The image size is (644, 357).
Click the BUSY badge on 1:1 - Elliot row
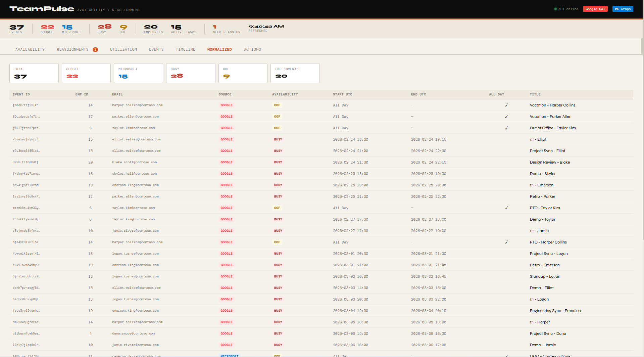tap(278, 139)
